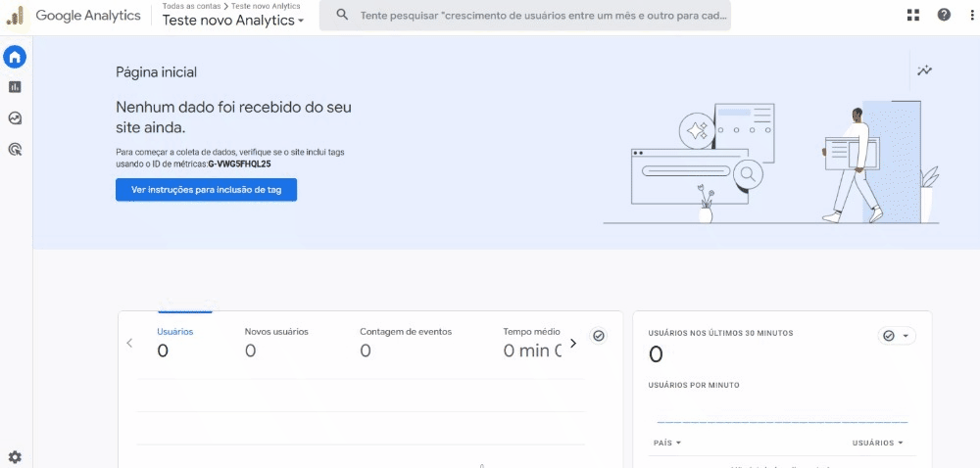Open the Admin gear icon
The image size is (980, 468).
[15, 456]
